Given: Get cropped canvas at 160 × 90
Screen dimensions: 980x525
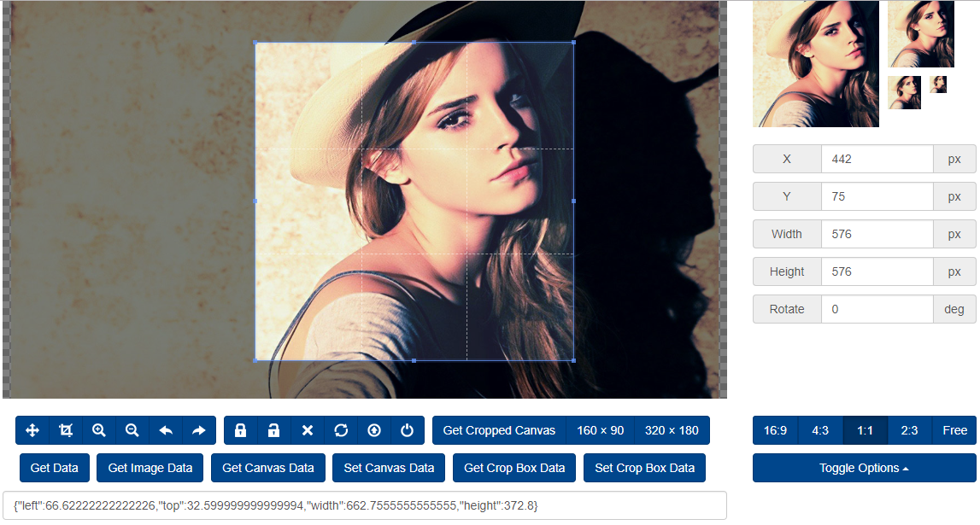Looking at the screenshot, I should 600,430.
